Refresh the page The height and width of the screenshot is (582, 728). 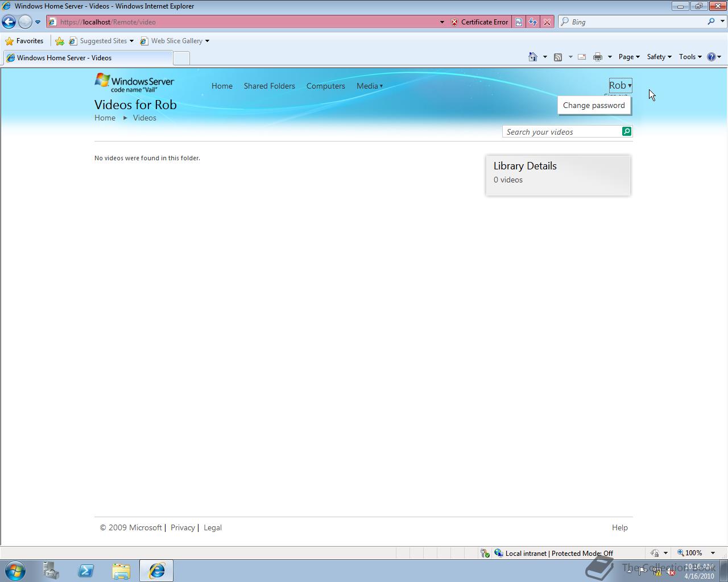(533, 22)
